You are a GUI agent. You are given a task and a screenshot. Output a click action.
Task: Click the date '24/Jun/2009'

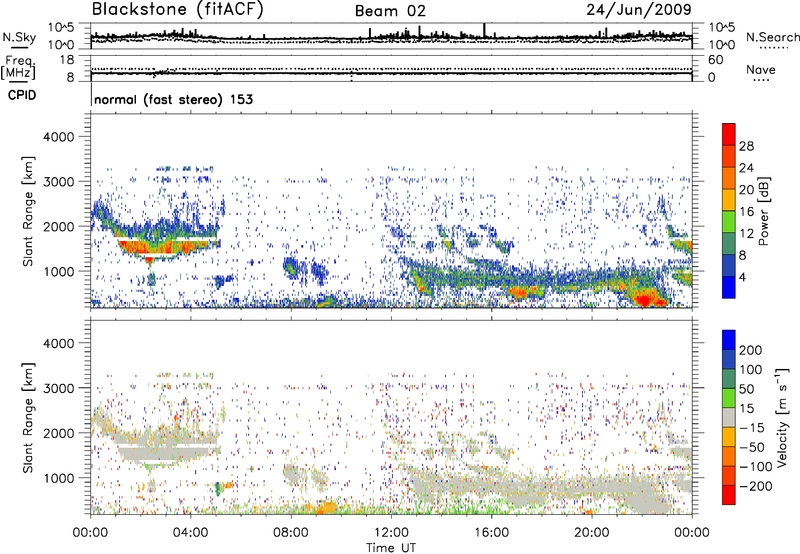click(x=639, y=9)
